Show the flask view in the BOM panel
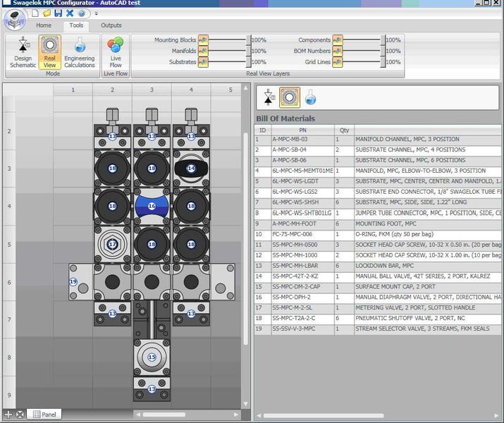Viewport: 504px width, 423px height. point(310,97)
